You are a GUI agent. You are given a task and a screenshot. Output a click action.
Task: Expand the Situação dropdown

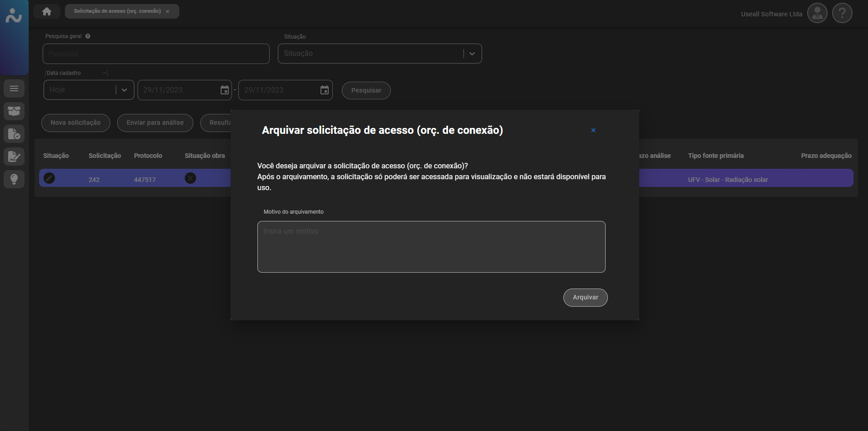[x=472, y=54]
